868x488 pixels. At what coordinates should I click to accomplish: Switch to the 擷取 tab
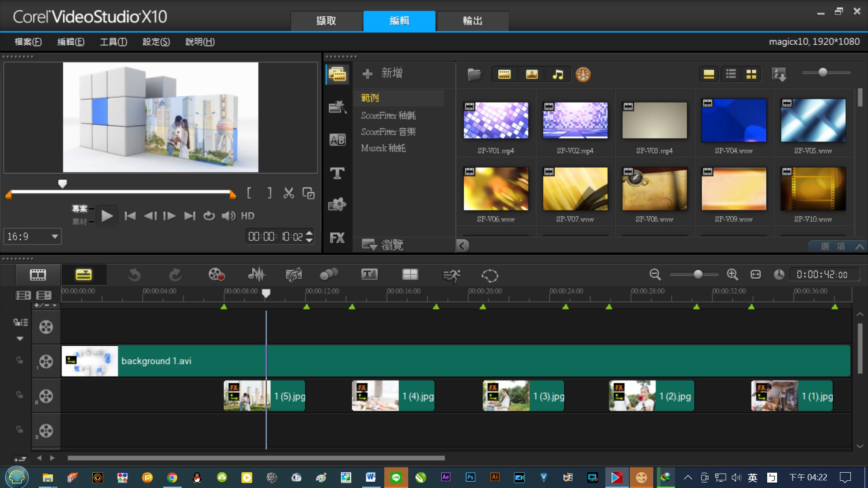click(x=326, y=21)
